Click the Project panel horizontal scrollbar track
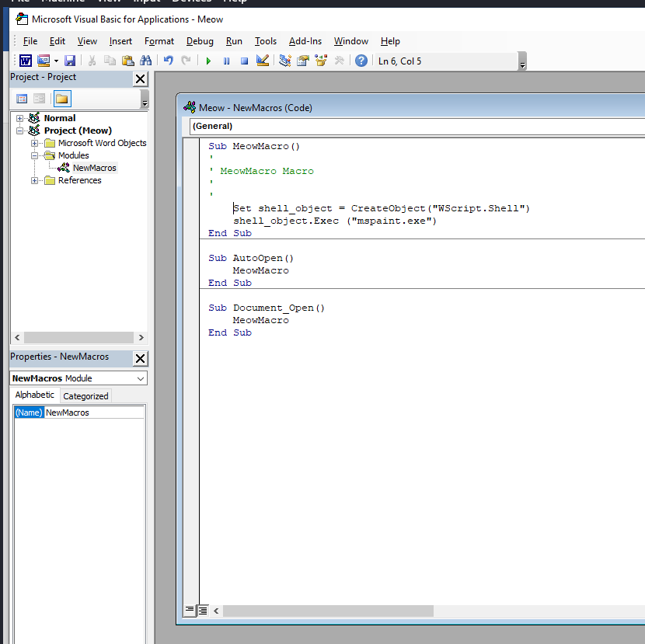 pos(79,338)
